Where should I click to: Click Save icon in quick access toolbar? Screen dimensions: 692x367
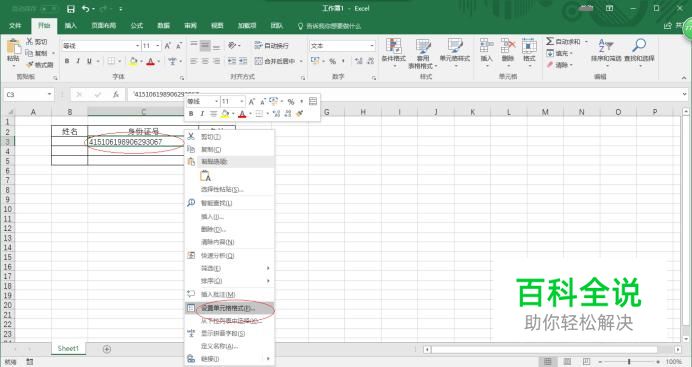tap(71, 9)
